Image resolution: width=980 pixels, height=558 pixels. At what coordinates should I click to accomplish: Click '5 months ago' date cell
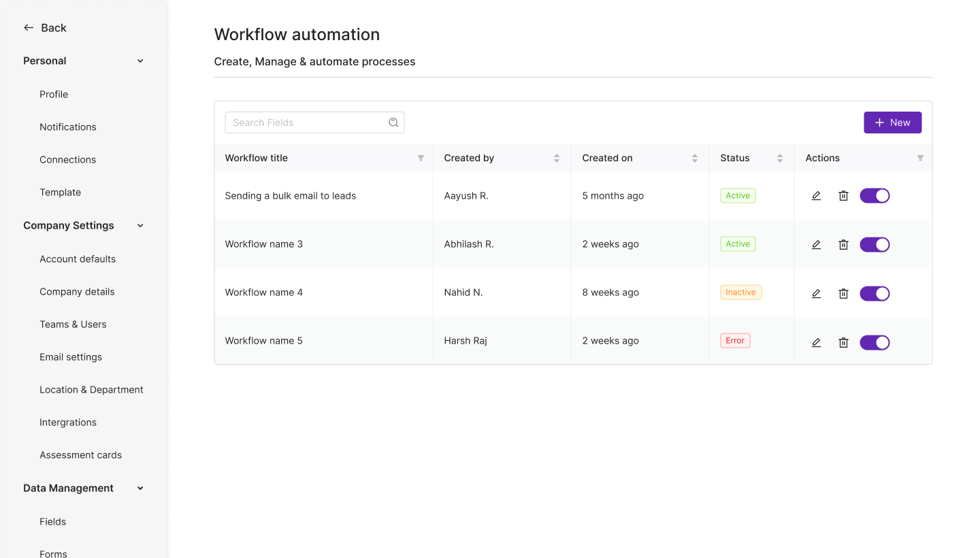613,195
